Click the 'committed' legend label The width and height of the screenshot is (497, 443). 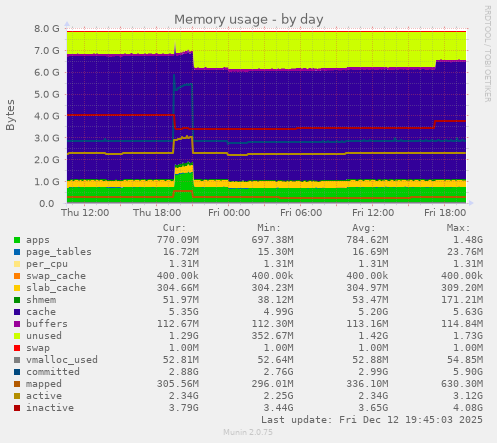[x=53, y=372]
